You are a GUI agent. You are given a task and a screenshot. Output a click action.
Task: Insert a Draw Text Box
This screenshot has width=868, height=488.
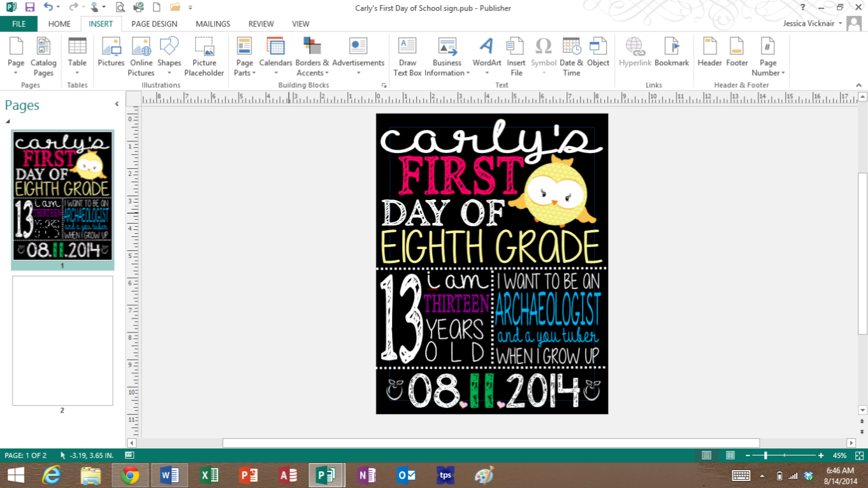point(407,54)
